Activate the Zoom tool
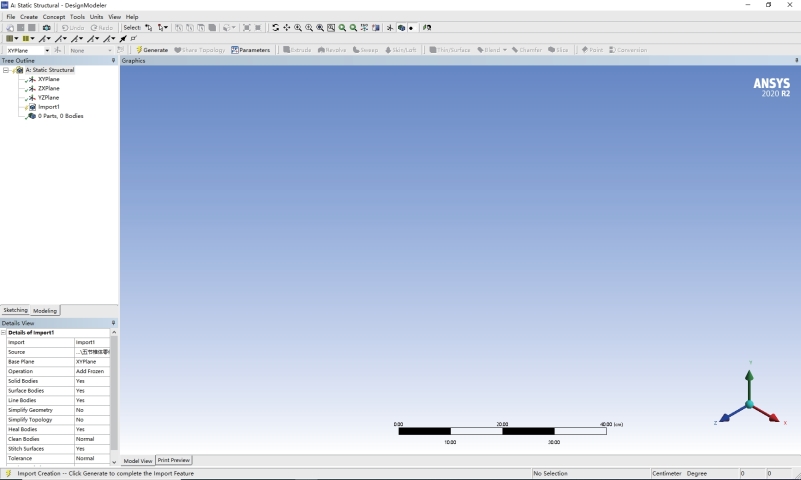 [298, 28]
